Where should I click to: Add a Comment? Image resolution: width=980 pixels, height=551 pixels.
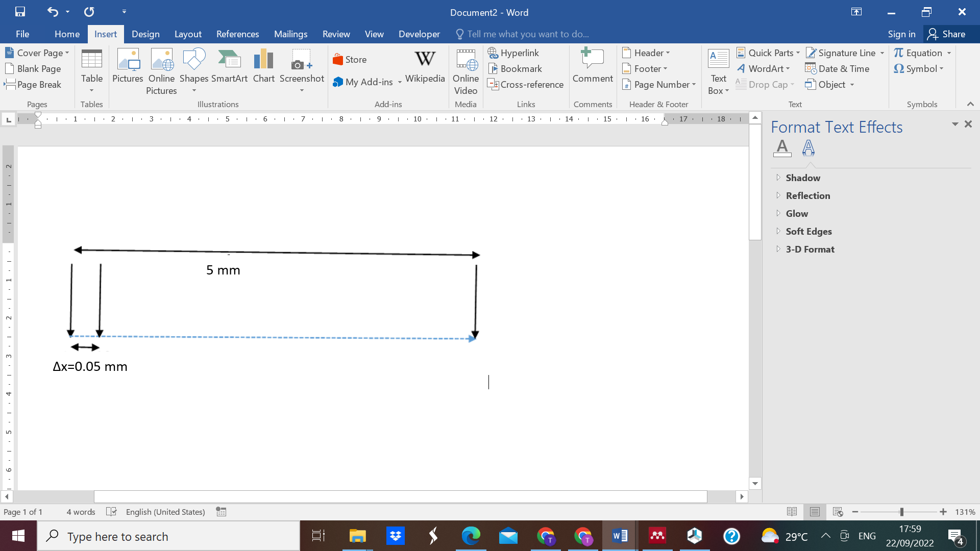click(592, 66)
